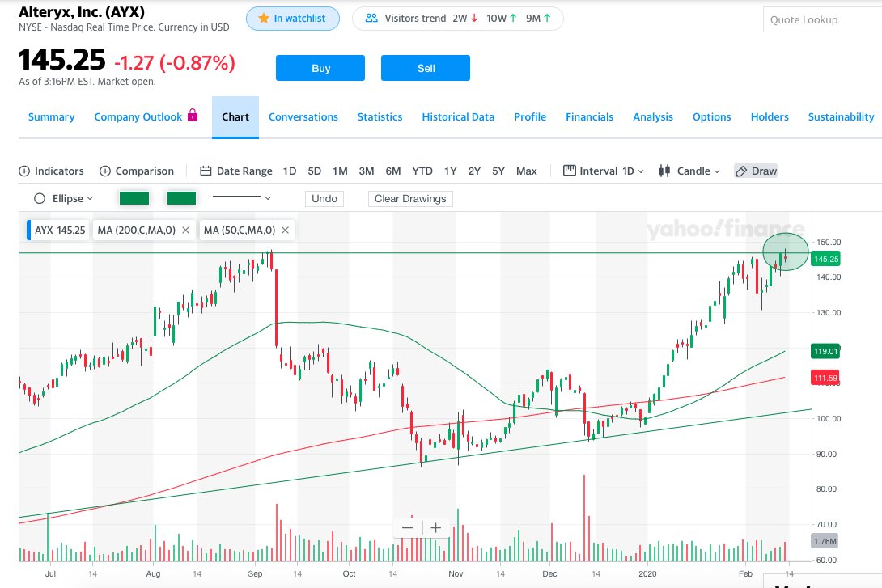Click the star icon in the watchlist button
Viewport: 882px width, 588px height.
263,18
